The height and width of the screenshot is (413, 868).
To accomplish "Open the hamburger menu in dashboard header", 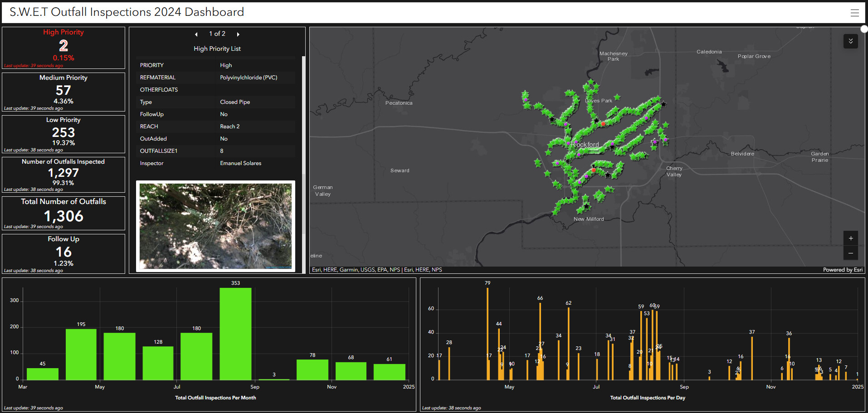I will 854,13.
